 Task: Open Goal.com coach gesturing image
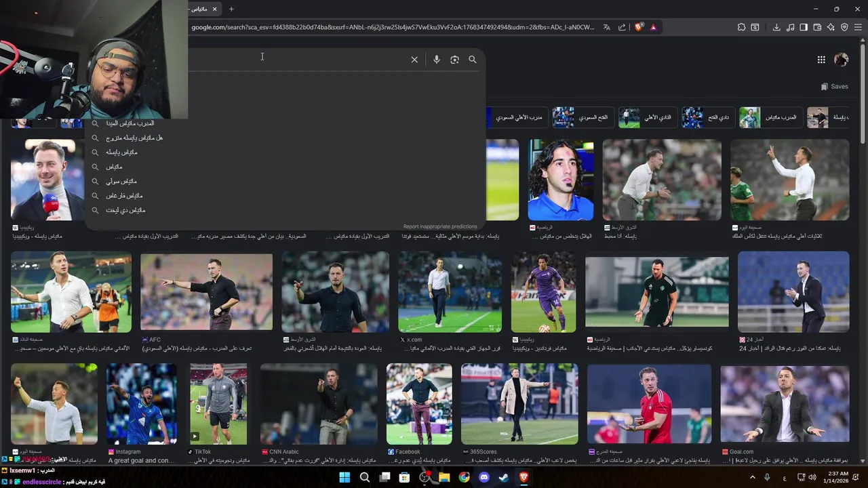[785, 405]
